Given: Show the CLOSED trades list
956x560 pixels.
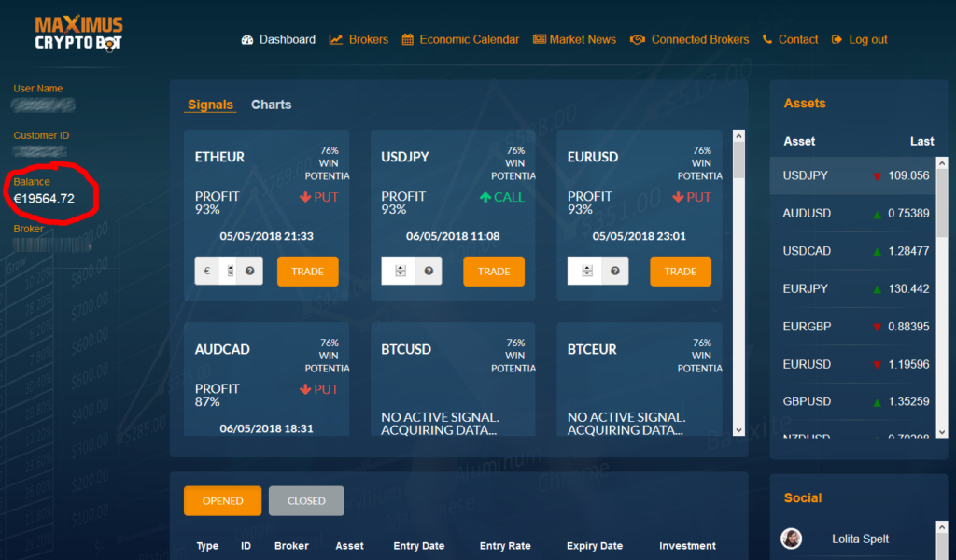Looking at the screenshot, I should point(306,501).
